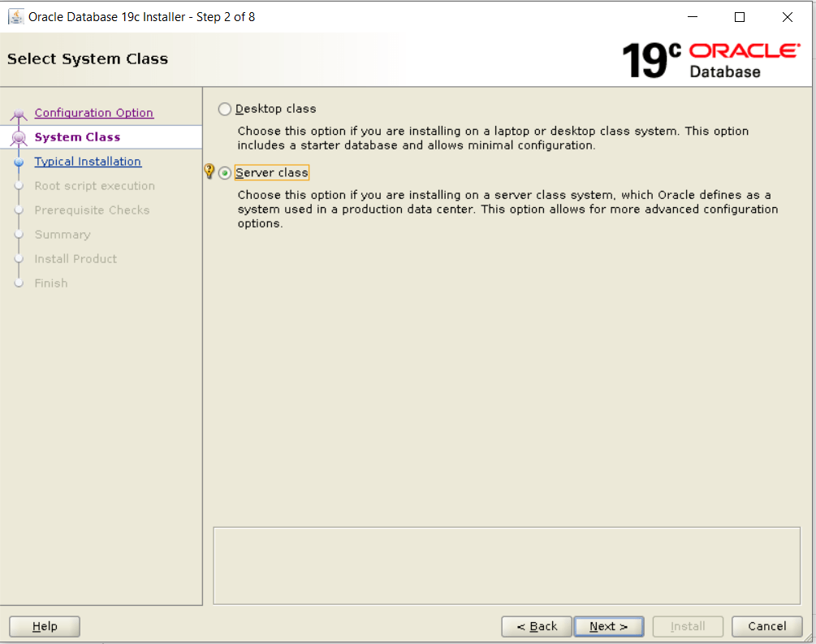Viewport: 816px width, 644px height.
Task: Click the lightbulb hint icon beside Server class
Action: coord(209,171)
